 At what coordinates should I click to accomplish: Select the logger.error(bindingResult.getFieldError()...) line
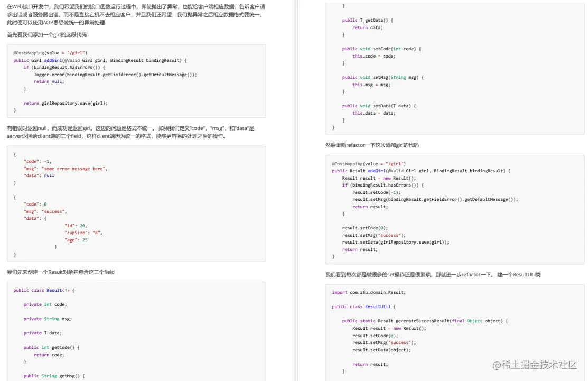coord(115,75)
